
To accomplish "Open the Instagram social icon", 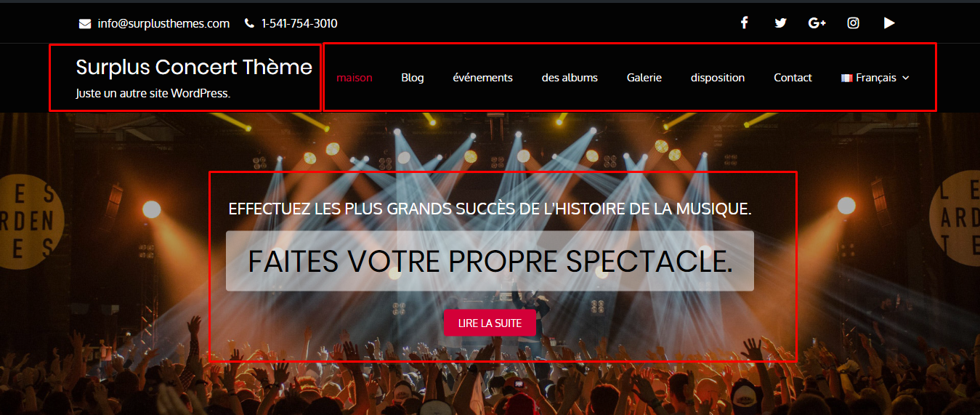I will pyautogui.click(x=854, y=23).
